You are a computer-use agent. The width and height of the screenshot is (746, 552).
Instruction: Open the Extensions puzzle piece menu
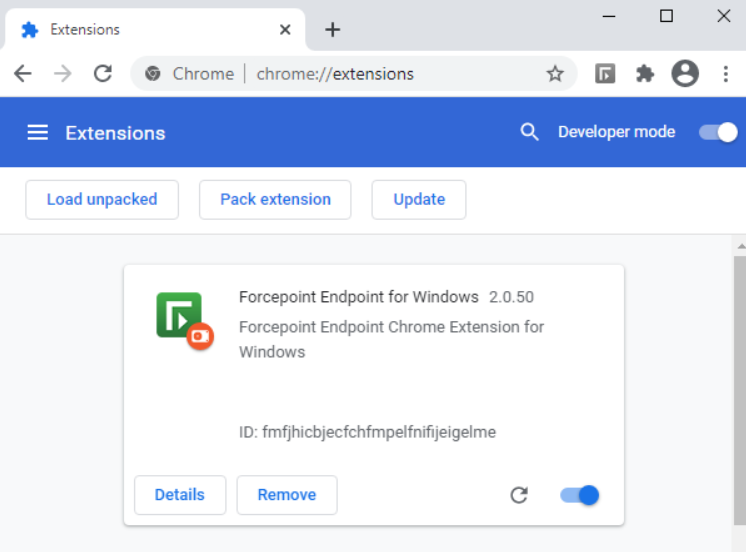pyautogui.click(x=645, y=73)
